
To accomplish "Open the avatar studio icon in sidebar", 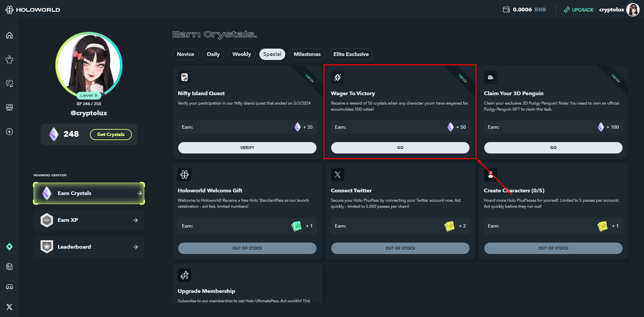I will (9, 107).
